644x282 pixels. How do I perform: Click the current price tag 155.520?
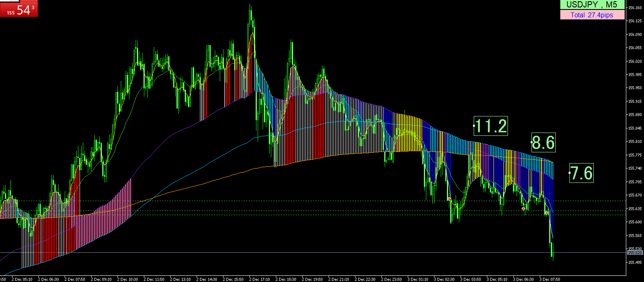(x=634, y=252)
